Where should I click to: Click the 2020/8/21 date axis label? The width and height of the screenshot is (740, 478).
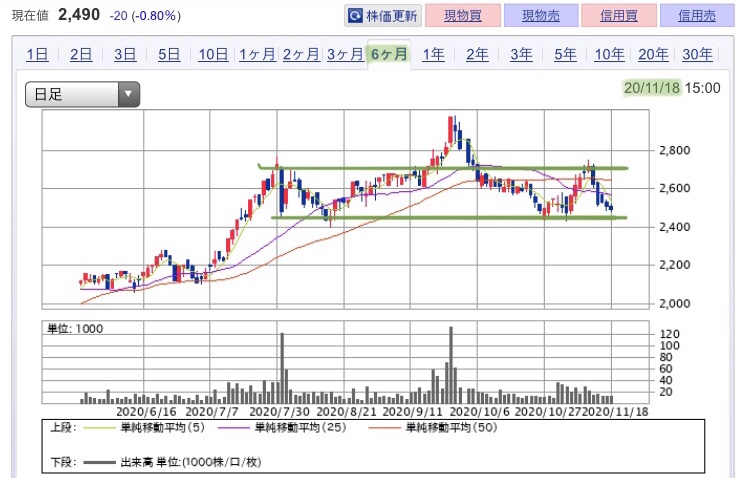tap(346, 412)
